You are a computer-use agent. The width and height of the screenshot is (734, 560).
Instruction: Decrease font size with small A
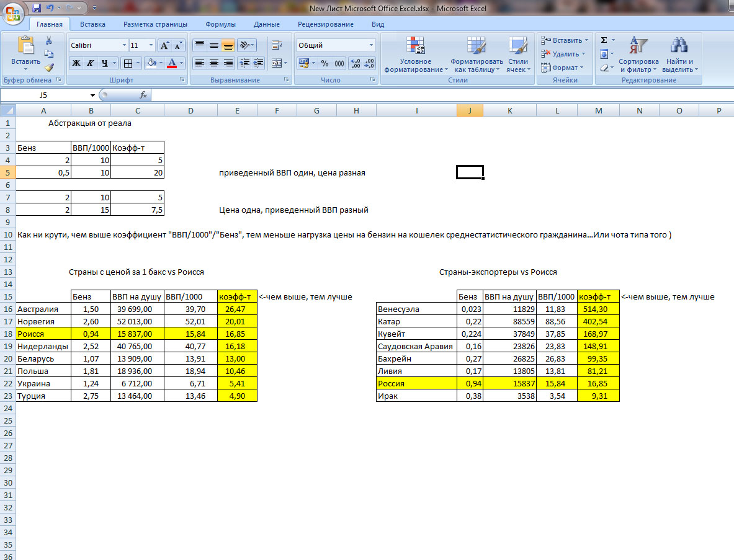[178, 45]
